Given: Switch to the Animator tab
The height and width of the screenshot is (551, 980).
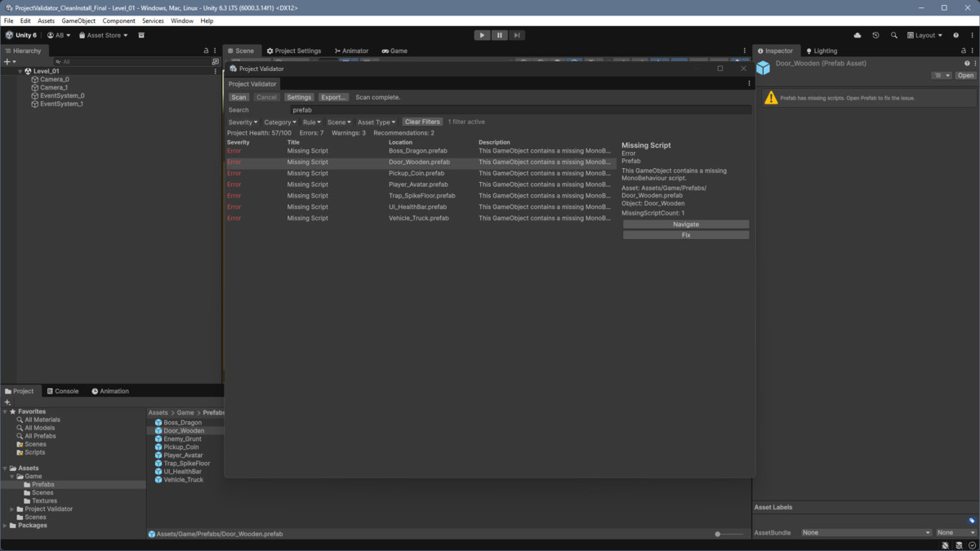Looking at the screenshot, I should click(352, 51).
